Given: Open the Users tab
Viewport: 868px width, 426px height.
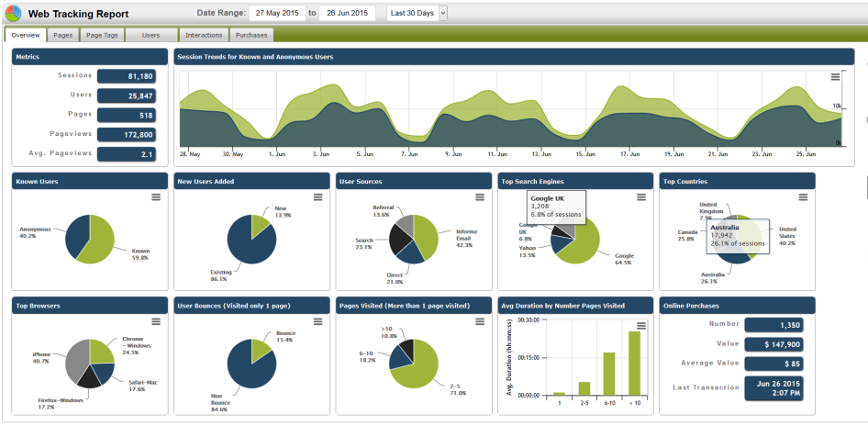Looking at the screenshot, I should [151, 35].
